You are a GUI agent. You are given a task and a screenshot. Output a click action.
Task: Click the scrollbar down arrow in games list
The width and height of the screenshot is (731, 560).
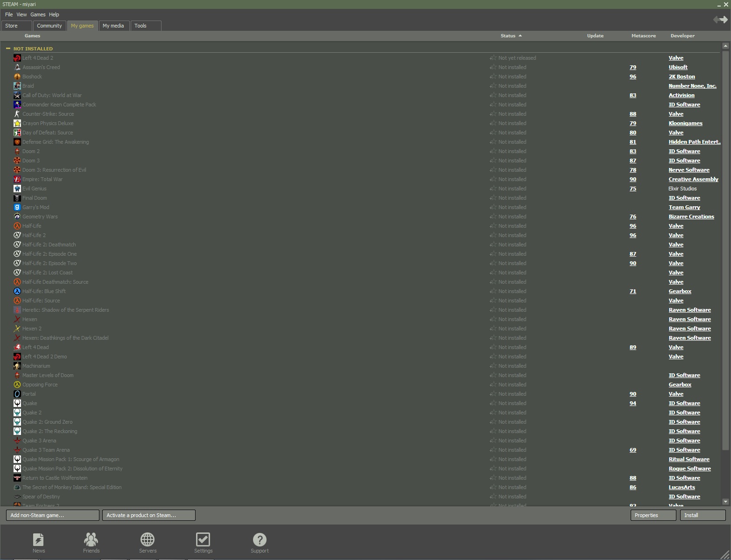725,502
